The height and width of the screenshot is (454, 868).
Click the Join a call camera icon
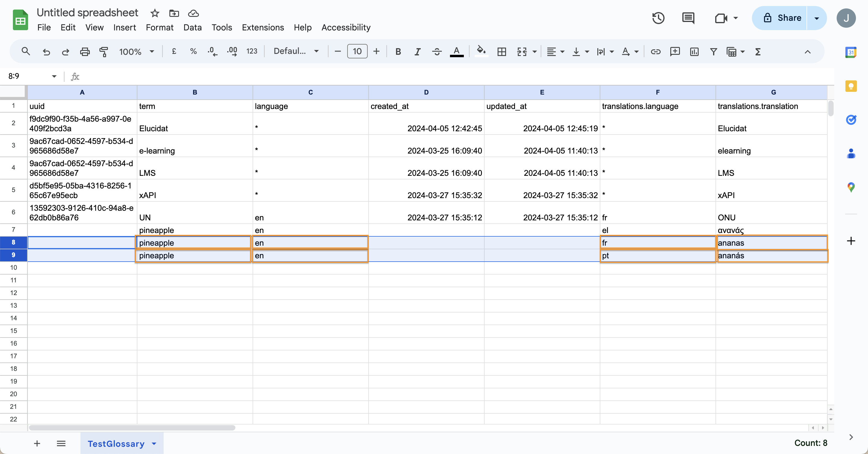tap(721, 18)
